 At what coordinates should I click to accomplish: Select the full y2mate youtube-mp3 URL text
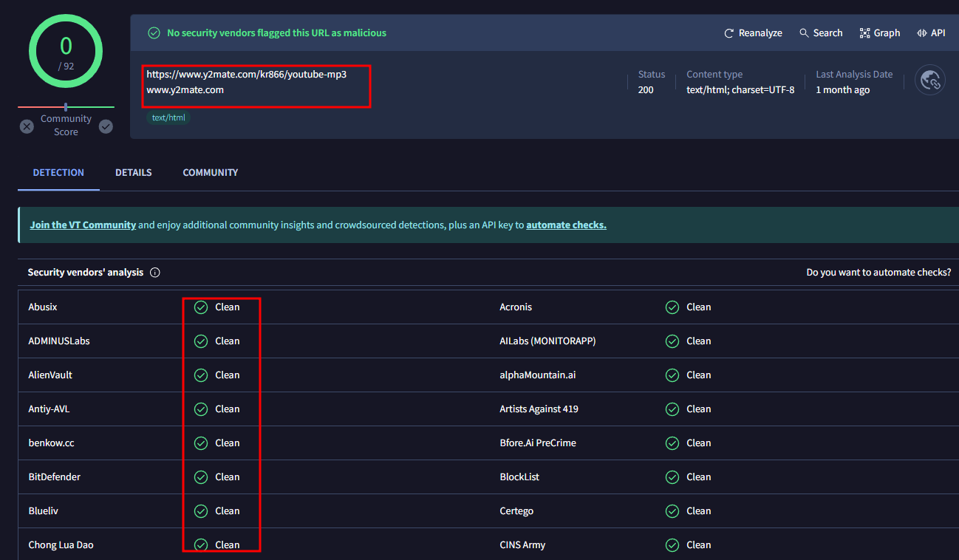tap(246, 75)
